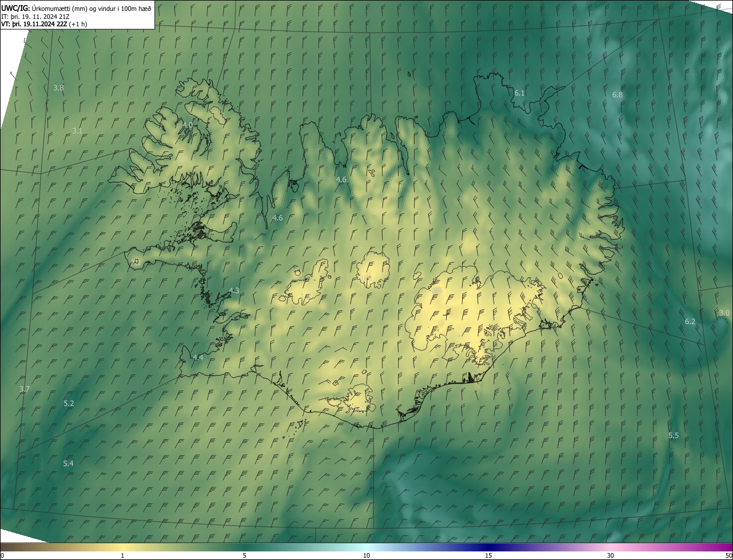The image size is (733, 560).
Task: Click the 4.3 value label on the map
Action: pos(234,291)
